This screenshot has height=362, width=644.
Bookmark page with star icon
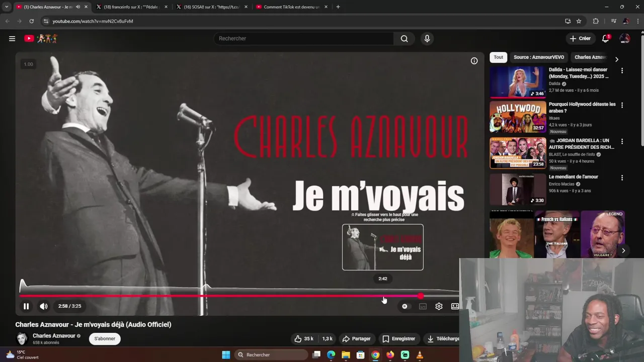pyautogui.click(x=579, y=21)
